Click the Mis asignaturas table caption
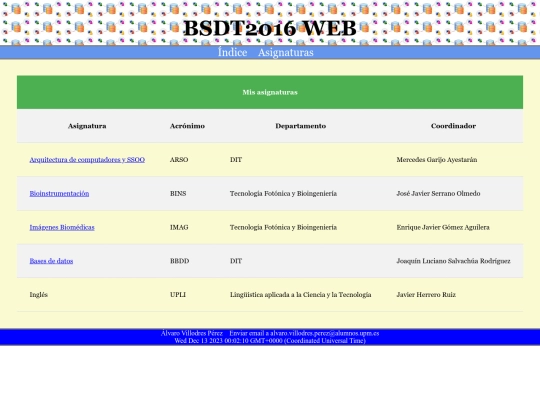 pyautogui.click(x=270, y=92)
